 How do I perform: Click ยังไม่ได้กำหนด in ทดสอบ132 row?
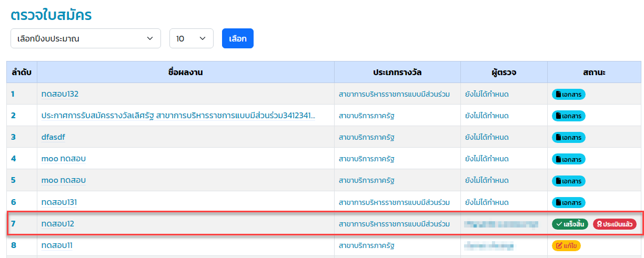(x=487, y=95)
